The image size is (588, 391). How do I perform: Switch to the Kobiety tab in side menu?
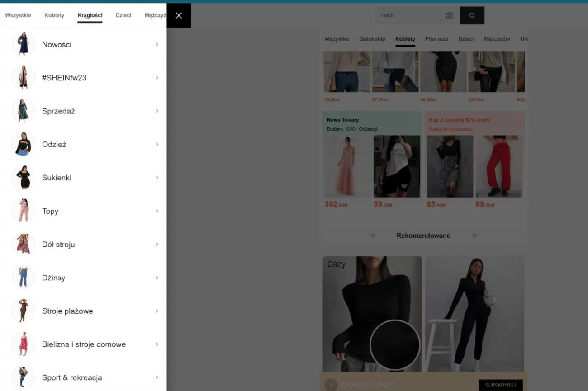tap(54, 15)
